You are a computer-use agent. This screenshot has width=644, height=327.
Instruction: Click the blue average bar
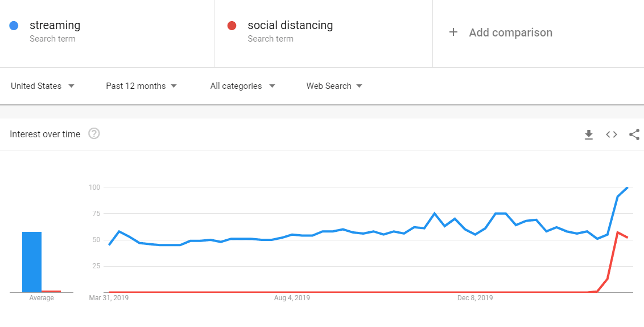pos(32,262)
